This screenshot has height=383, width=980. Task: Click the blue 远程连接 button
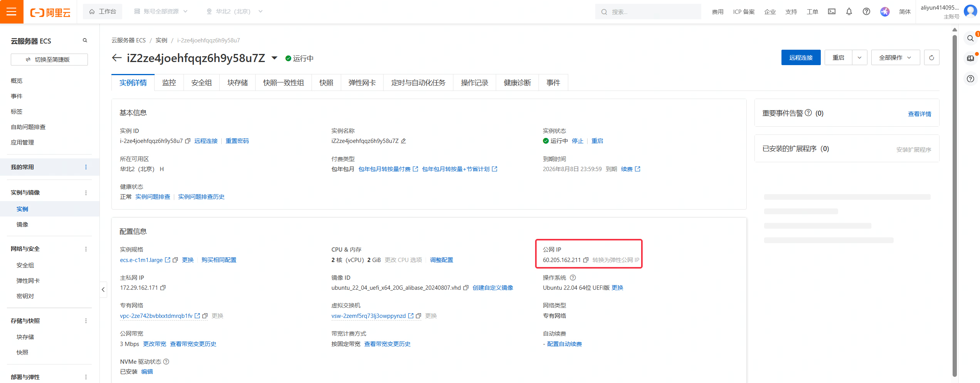pyautogui.click(x=801, y=58)
